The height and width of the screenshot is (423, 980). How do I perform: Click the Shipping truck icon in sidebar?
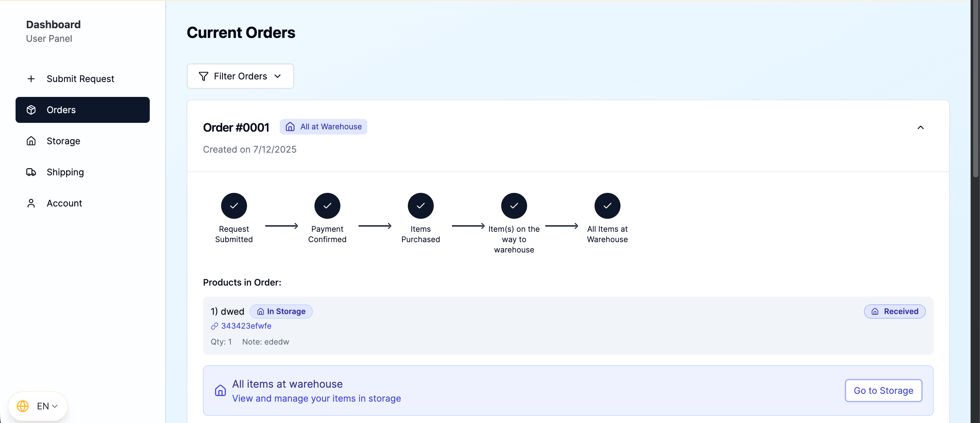pyautogui.click(x=31, y=172)
